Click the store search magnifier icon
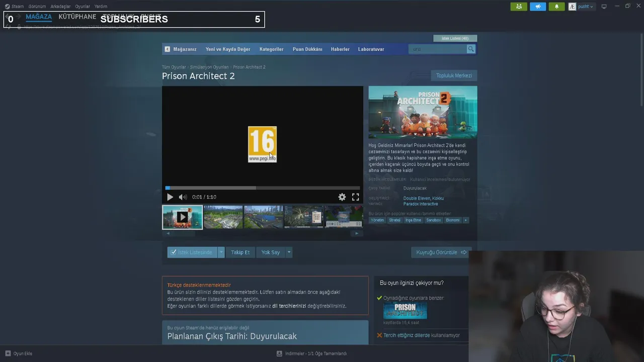 [471, 49]
